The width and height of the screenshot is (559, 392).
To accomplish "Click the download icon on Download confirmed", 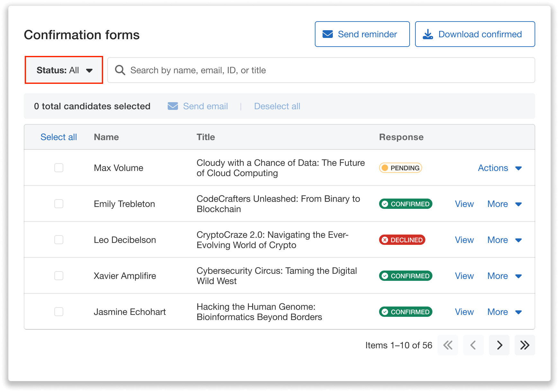I will click(x=428, y=34).
